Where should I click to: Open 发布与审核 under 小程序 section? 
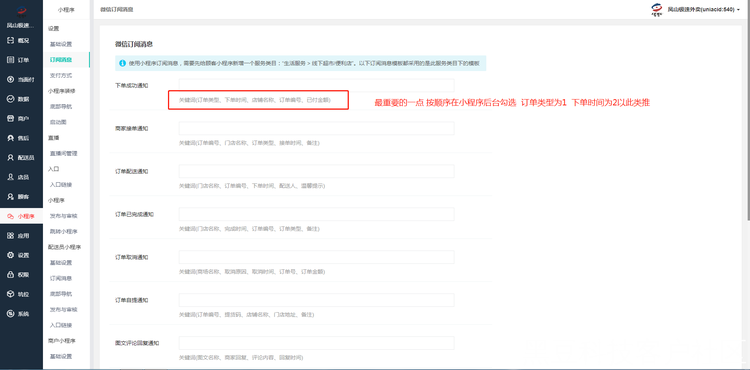point(64,216)
